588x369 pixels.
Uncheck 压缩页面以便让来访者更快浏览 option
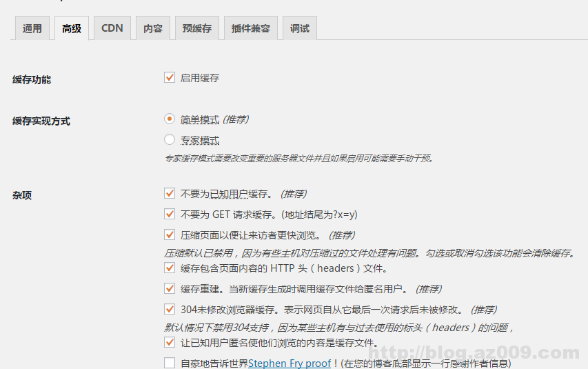170,235
